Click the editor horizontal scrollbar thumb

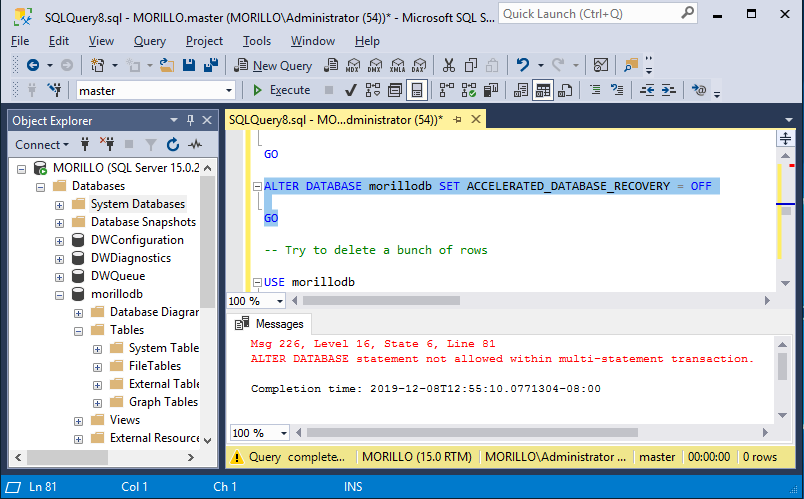coord(380,301)
